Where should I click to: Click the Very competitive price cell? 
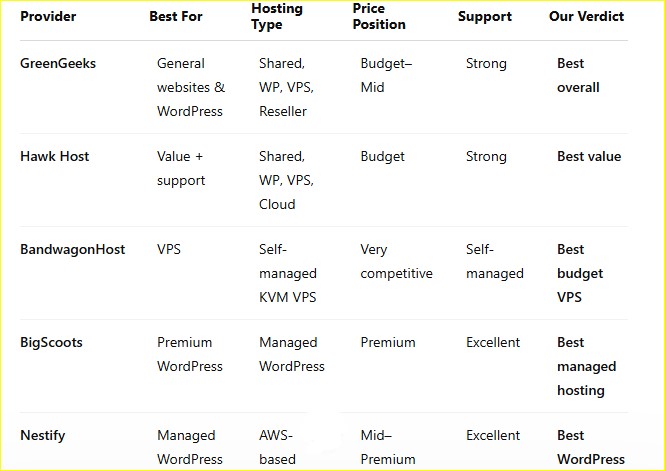click(x=397, y=261)
